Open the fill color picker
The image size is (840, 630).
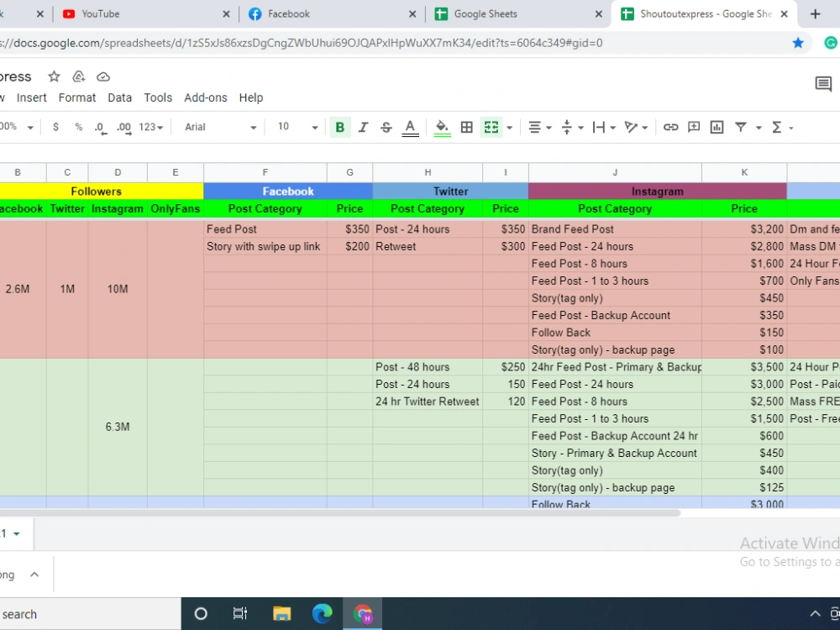pyautogui.click(x=443, y=127)
